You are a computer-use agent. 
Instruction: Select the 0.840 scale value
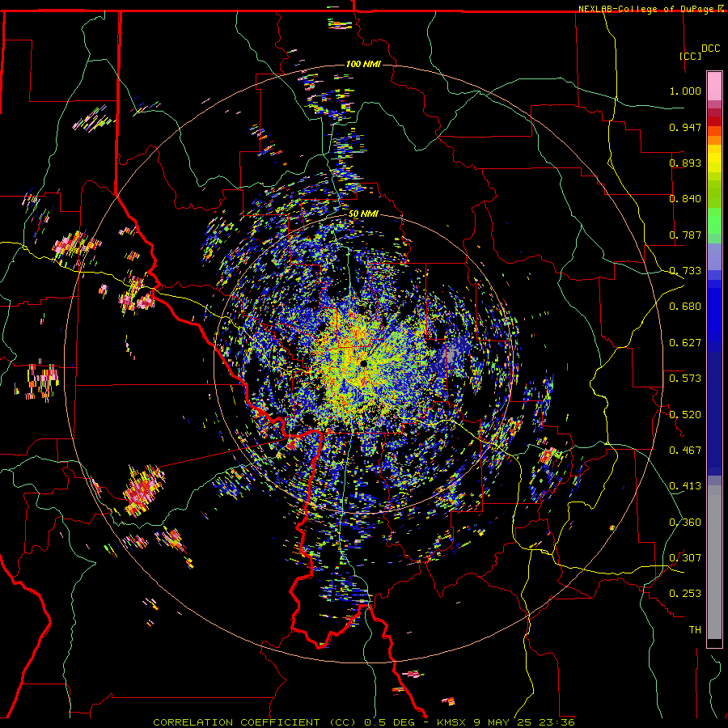(x=685, y=199)
